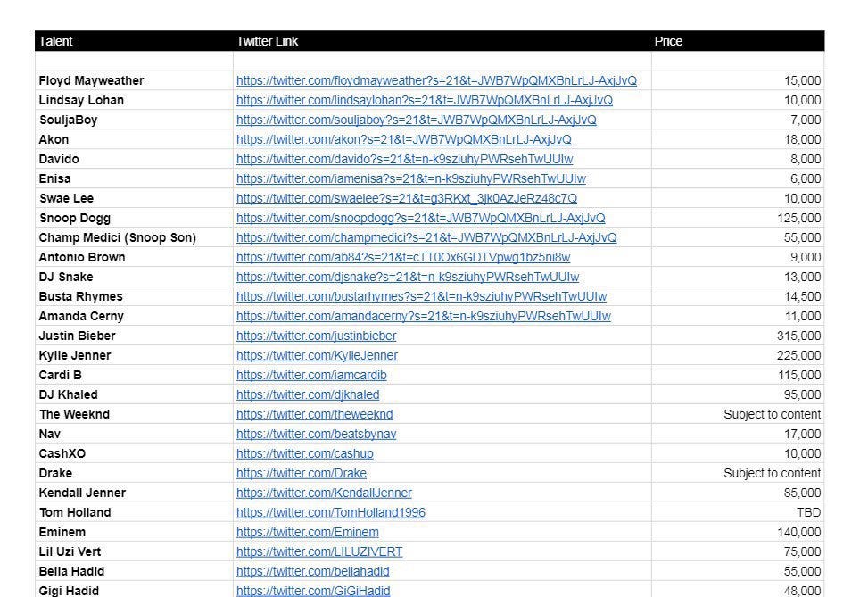Viewport: 868px width, 597px height.
Task: Open the bustarhymes Twitter link
Action: 421,297
